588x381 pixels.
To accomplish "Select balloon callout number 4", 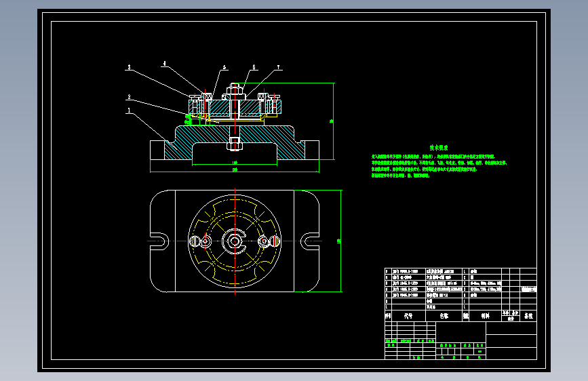I will click(164, 64).
